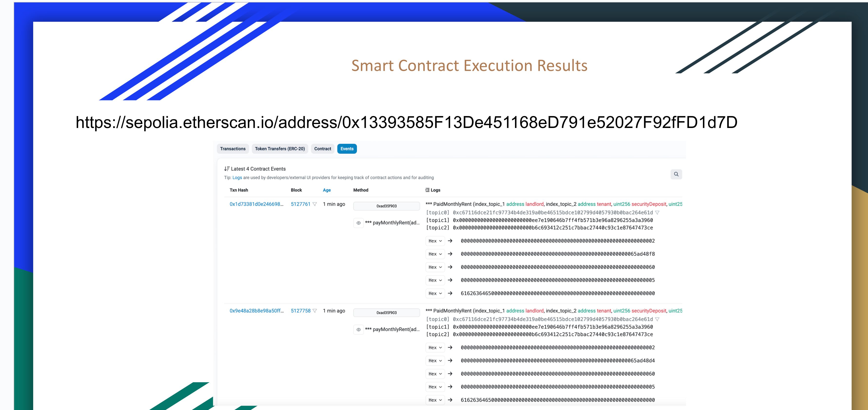Open transaction hash 0x1d73381d0e246698
Image resolution: width=868 pixels, height=410 pixels.
click(256, 204)
